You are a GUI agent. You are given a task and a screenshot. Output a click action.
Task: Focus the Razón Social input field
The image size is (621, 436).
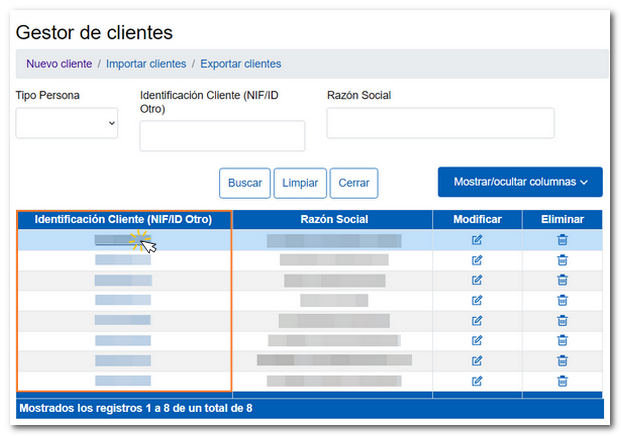coord(440,123)
